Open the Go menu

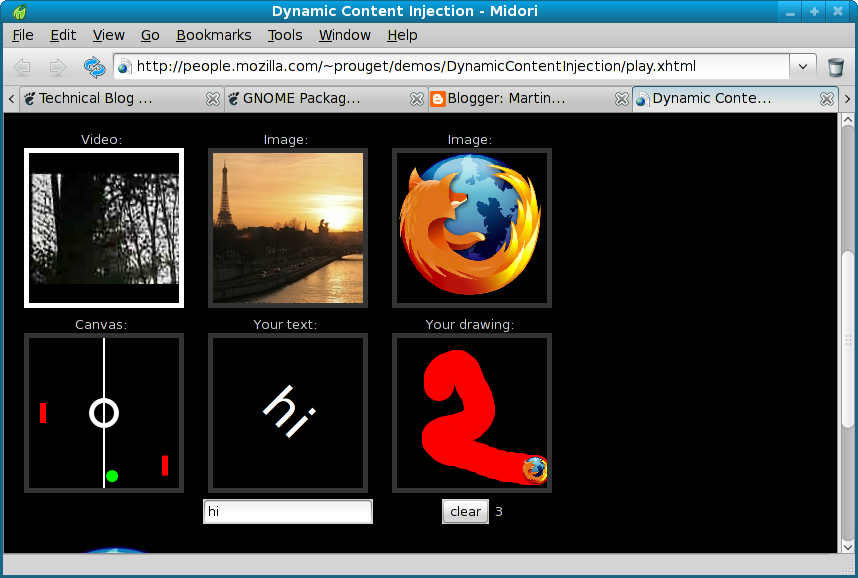tap(150, 35)
